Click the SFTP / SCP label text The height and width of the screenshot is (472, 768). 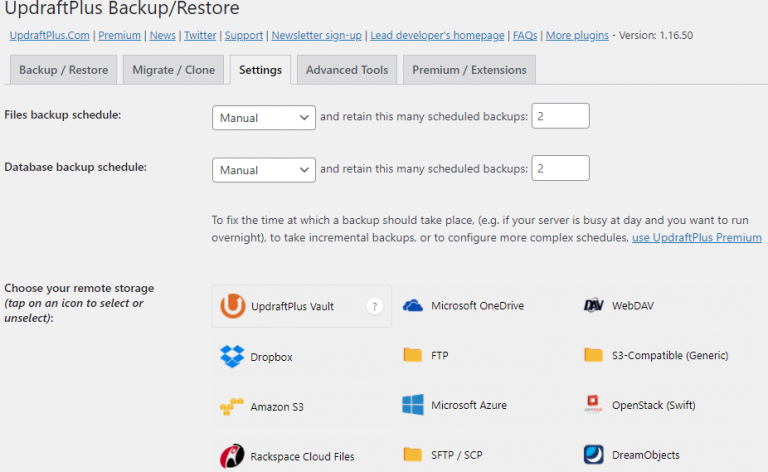456,455
